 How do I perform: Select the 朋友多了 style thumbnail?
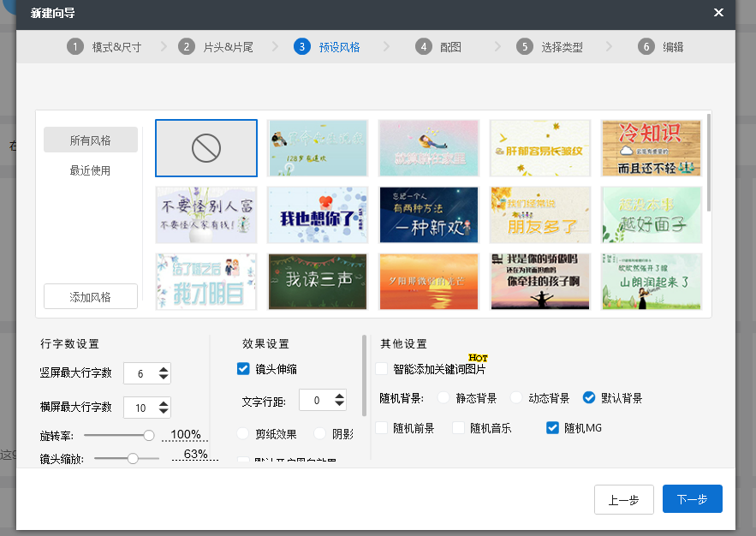[540, 215]
